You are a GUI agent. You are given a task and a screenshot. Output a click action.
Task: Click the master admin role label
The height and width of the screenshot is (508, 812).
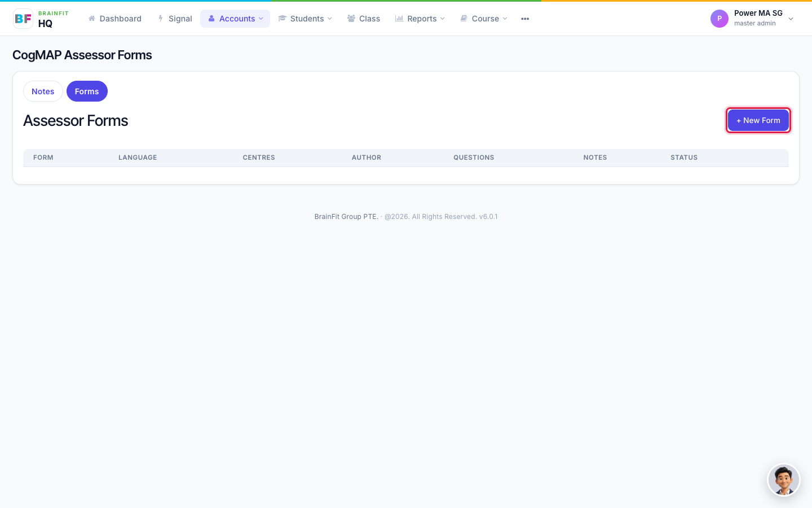pyautogui.click(x=755, y=23)
